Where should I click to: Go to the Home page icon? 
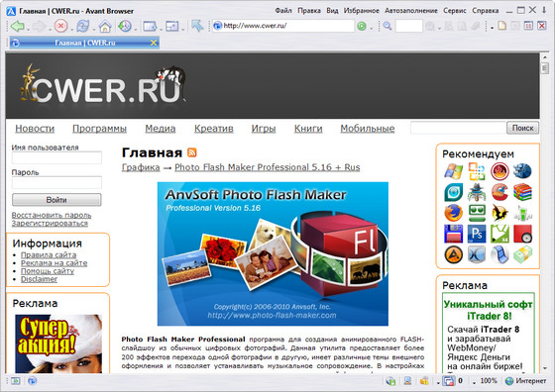105,26
